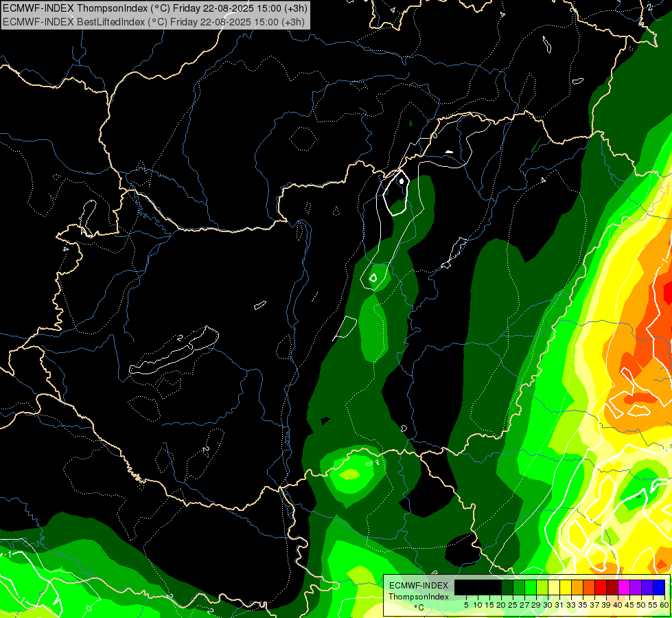This screenshot has height=618, width=672.
Task: Click the legend value 33
Action: coord(571,605)
